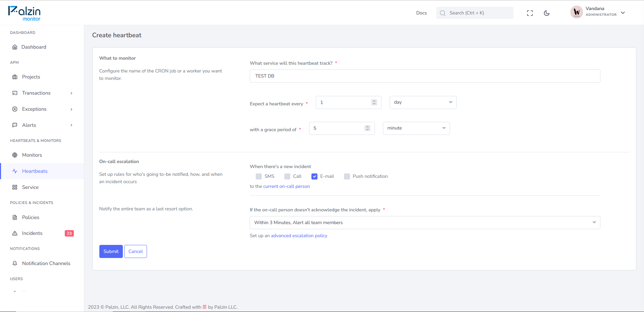Toggle fullscreen mode icon
This screenshot has width=644, height=312.
click(x=530, y=13)
